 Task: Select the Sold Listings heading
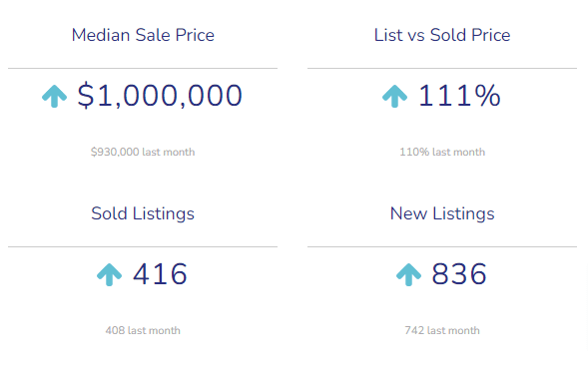pyautogui.click(x=143, y=213)
